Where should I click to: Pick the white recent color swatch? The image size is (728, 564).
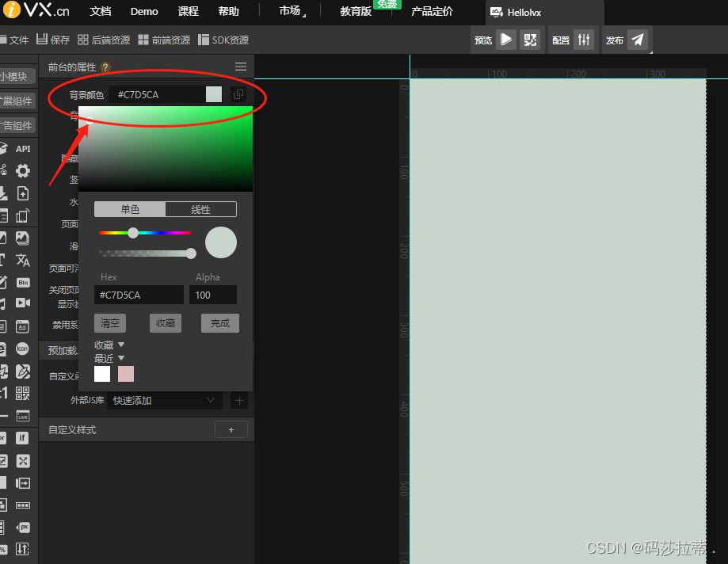[x=102, y=374]
